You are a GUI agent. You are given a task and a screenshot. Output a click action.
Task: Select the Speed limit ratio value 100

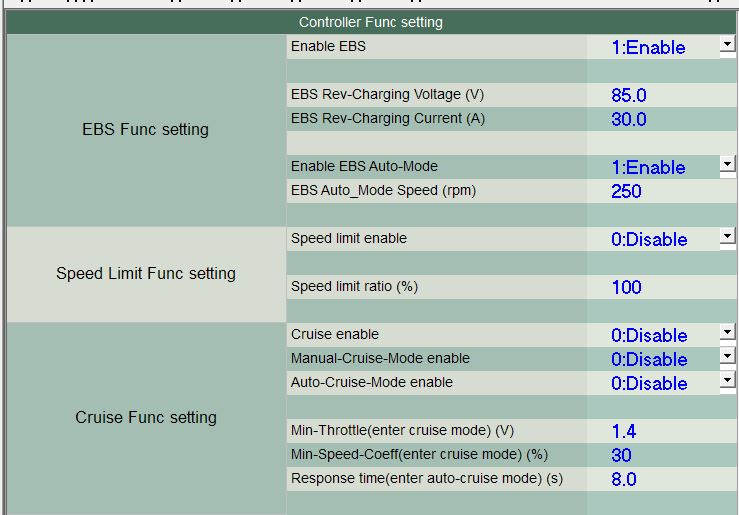[x=626, y=287]
